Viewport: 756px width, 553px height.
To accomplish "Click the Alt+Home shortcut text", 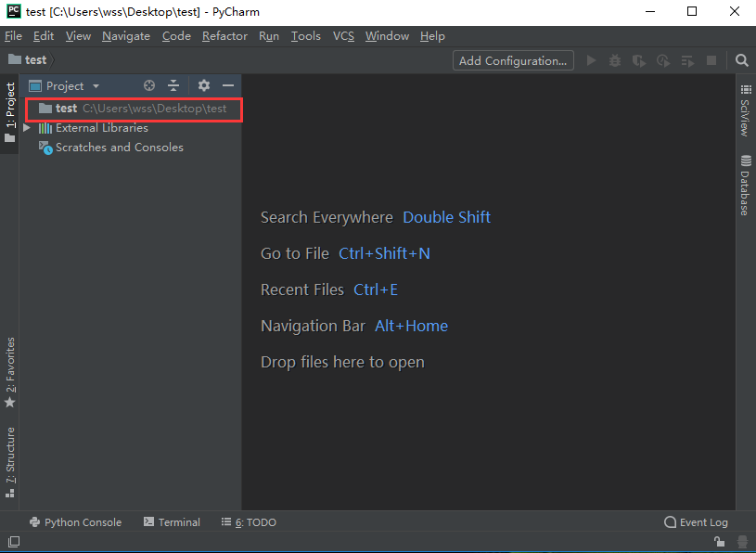I will click(411, 326).
